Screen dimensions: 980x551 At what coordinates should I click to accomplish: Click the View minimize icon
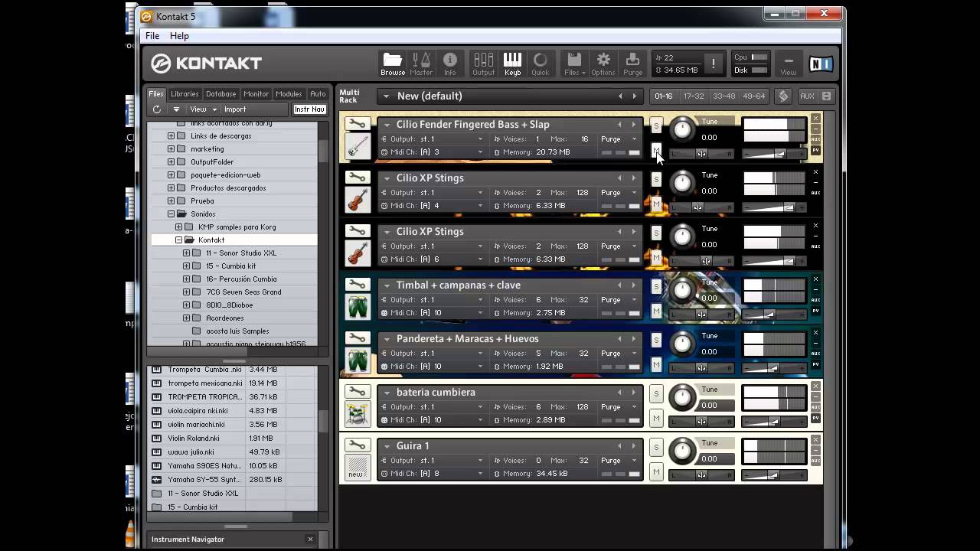(x=788, y=64)
